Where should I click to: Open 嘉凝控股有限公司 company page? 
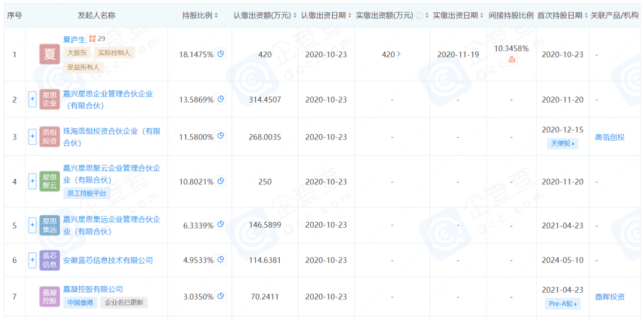click(x=93, y=289)
